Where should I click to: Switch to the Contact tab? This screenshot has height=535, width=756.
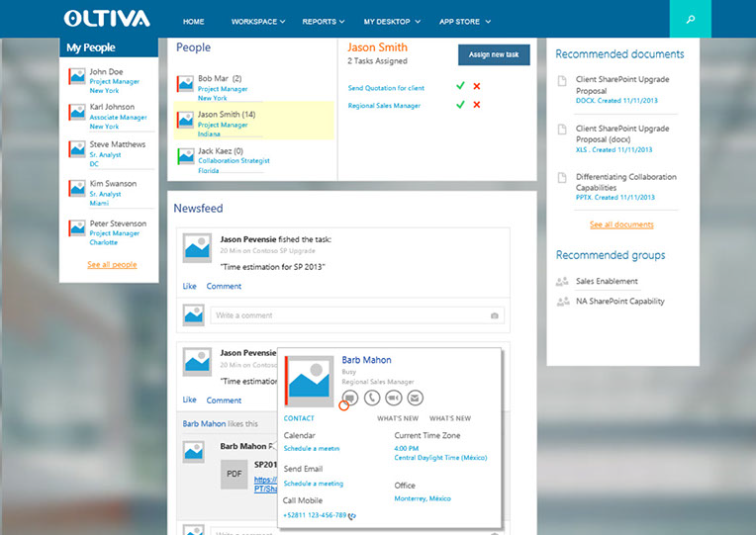pyautogui.click(x=299, y=418)
